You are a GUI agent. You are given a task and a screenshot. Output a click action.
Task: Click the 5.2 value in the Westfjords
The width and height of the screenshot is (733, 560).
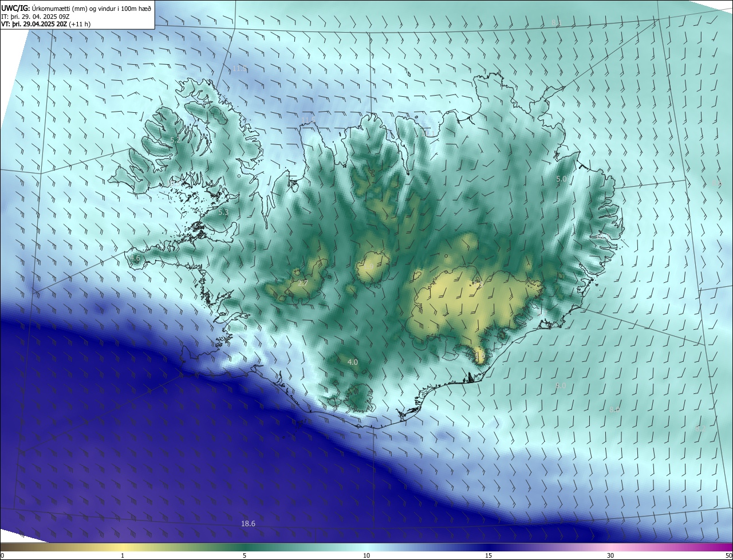click(176, 140)
